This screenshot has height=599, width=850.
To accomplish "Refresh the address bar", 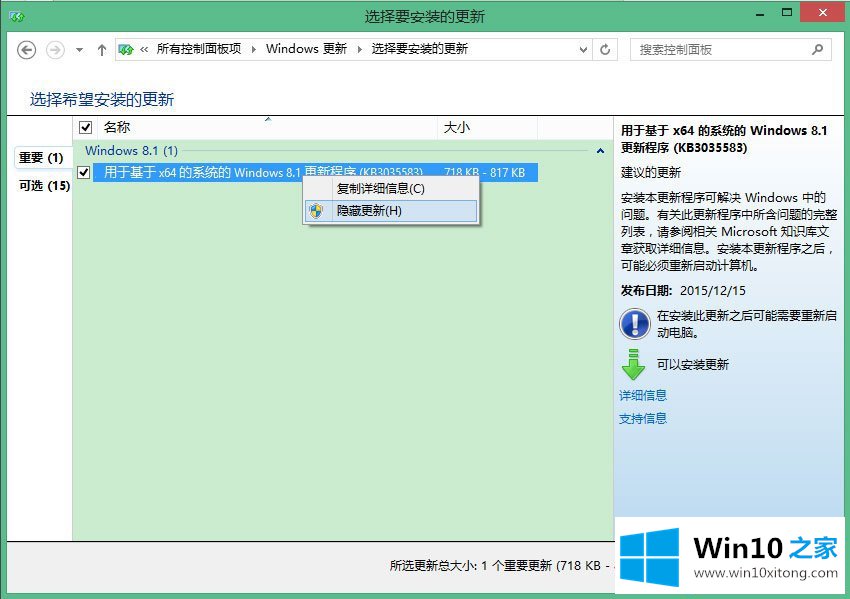I will click(605, 50).
